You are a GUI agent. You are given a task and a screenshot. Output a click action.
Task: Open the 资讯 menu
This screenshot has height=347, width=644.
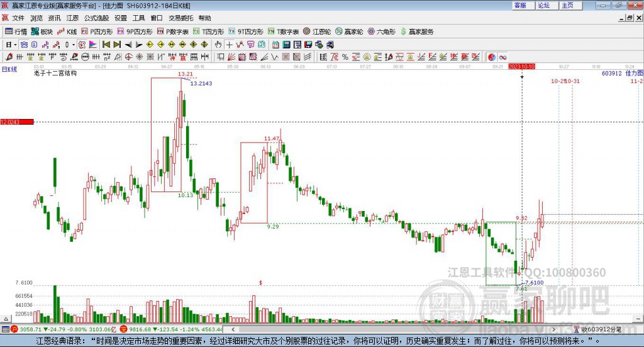tap(54, 18)
